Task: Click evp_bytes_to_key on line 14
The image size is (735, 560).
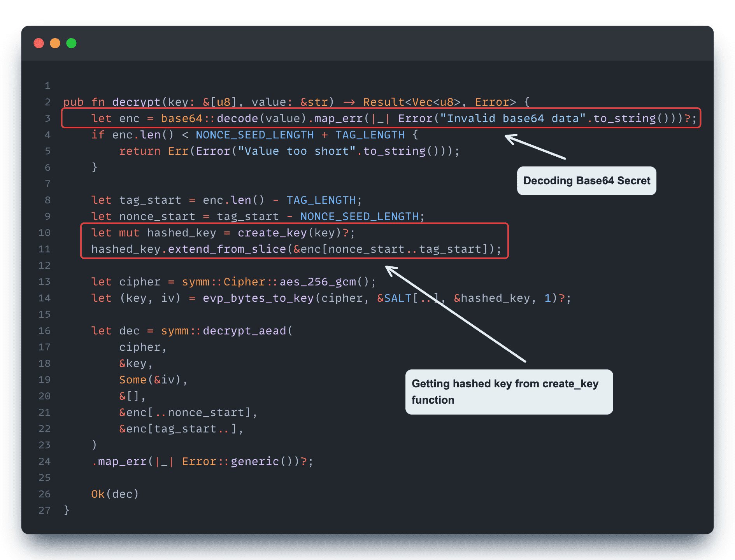Action: coord(258,298)
